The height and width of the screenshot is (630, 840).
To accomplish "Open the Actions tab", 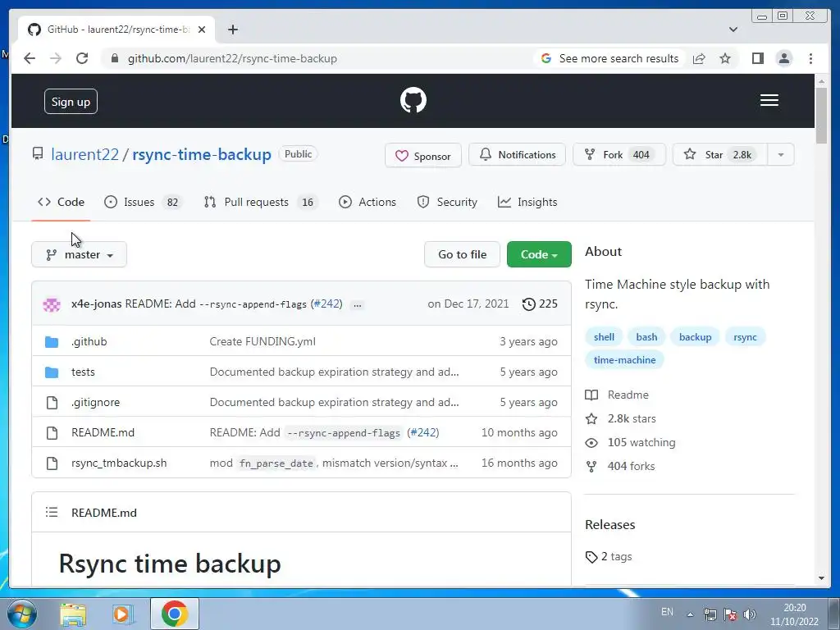I will [367, 202].
